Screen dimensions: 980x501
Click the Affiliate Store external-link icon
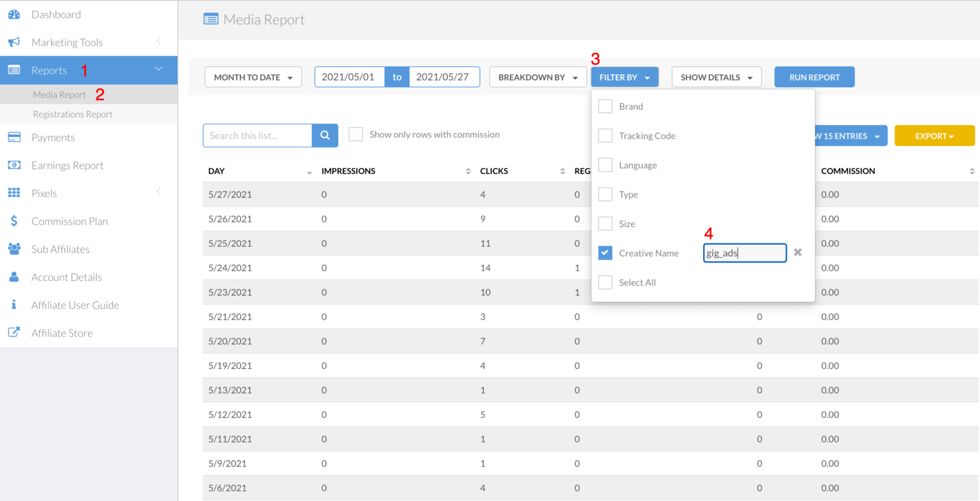[14, 332]
